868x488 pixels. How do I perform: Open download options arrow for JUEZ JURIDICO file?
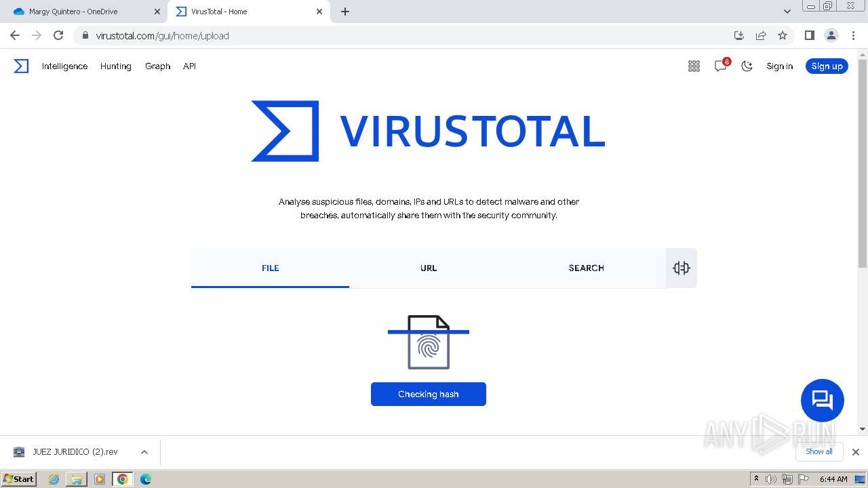[144, 452]
